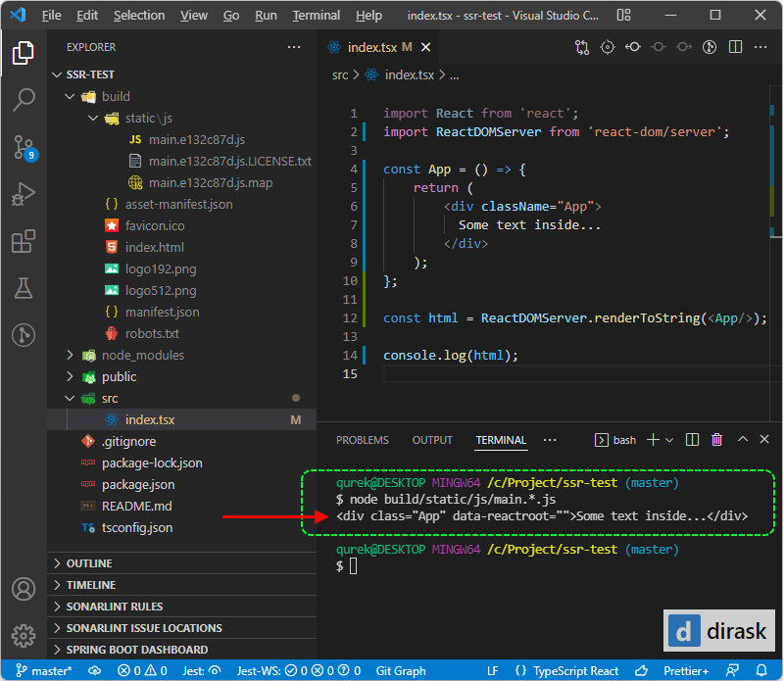Open the Accounts icon in activity bar
This screenshot has width=784, height=681.
click(24, 590)
